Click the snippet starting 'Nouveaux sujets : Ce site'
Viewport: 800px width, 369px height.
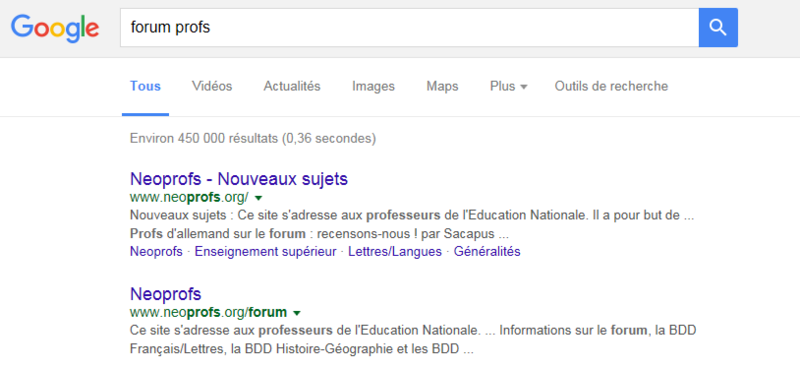click(x=412, y=216)
